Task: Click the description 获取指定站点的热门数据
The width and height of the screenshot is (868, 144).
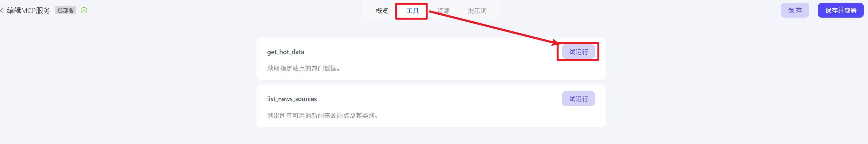Action: pyautogui.click(x=303, y=68)
